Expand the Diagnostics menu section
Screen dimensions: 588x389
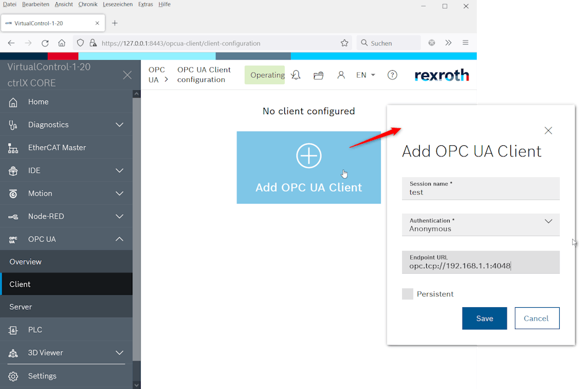click(x=119, y=125)
